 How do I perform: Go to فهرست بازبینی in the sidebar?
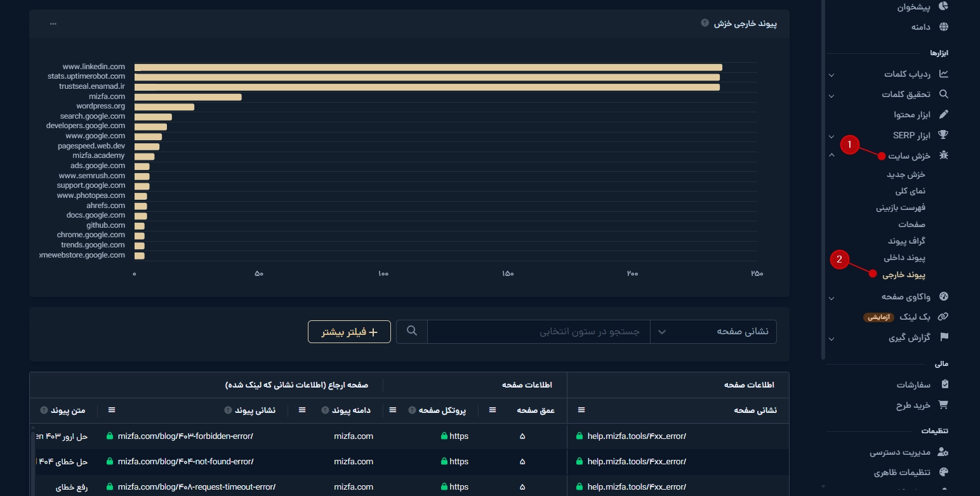[901, 207]
